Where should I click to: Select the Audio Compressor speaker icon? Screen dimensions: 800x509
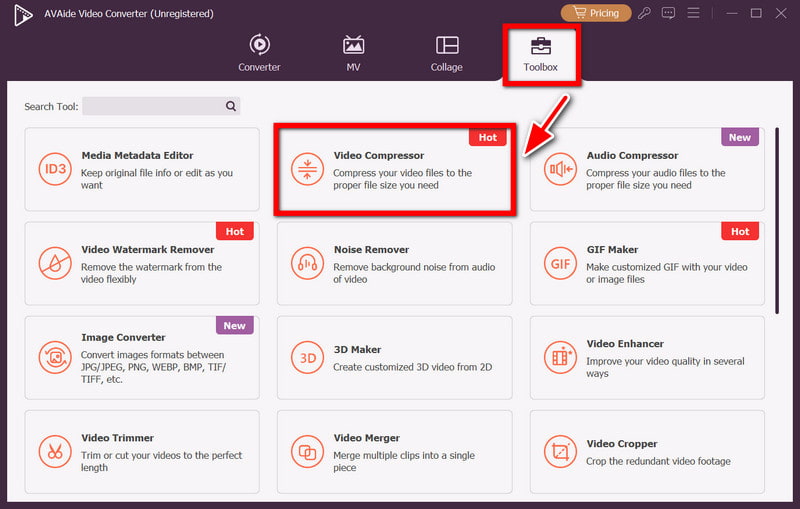coord(559,169)
